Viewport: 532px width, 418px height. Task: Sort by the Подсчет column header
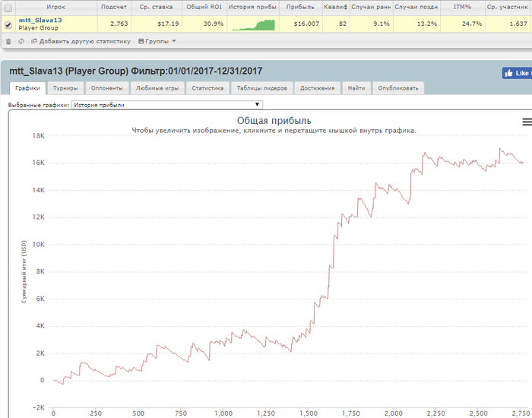click(x=114, y=7)
